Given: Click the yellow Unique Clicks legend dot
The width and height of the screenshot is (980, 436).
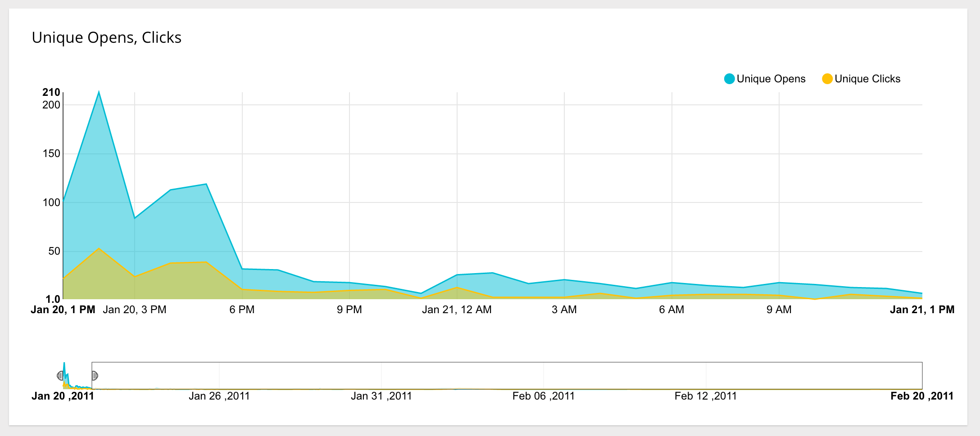Looking at the screenshot, I should point(828,78).
